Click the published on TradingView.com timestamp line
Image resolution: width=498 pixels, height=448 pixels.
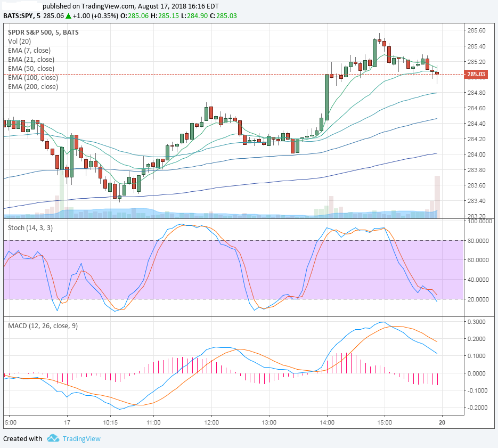coord(130,6)
